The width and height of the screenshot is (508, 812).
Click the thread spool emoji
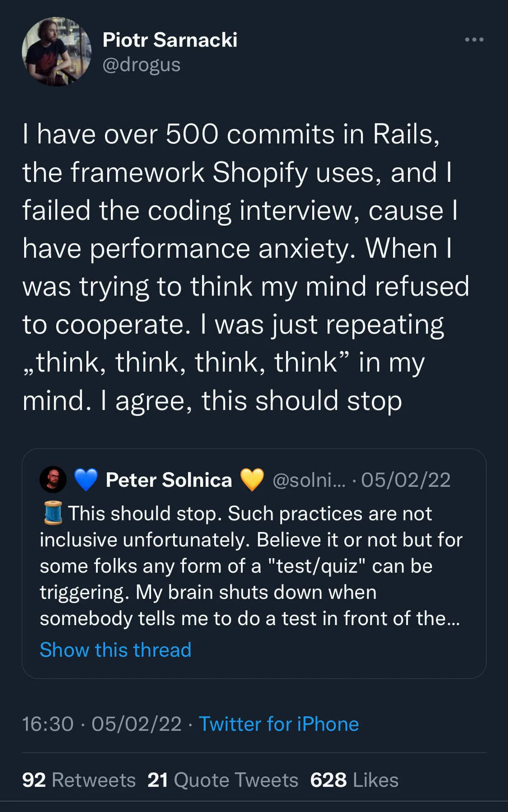pos(53,513)
